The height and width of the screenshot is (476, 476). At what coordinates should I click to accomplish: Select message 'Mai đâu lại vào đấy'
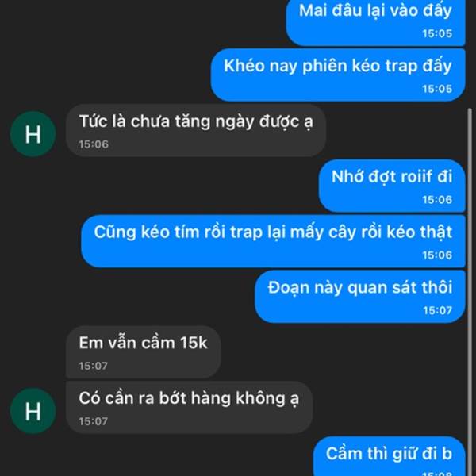[x=375, y=22]
